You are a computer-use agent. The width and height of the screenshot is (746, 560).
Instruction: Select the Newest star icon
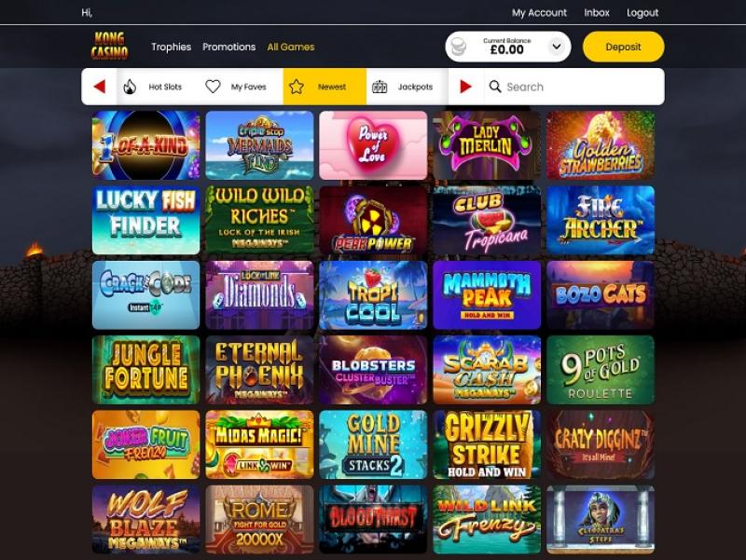[297, 87]
